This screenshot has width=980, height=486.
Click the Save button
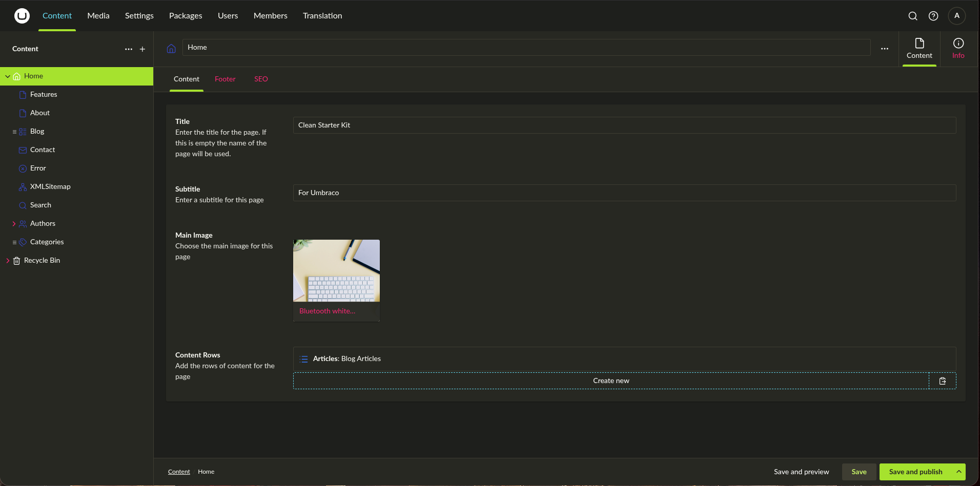[x=859, y=472]
